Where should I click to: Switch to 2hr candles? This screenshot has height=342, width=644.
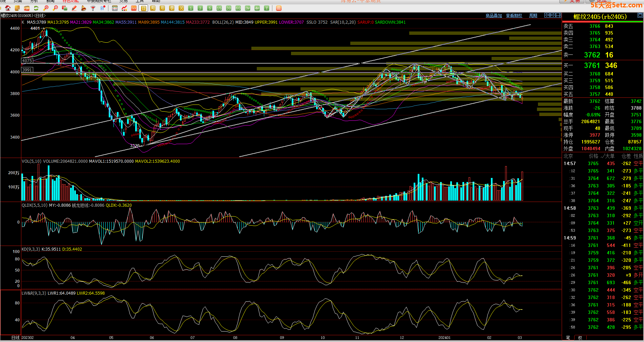point(248,8)
